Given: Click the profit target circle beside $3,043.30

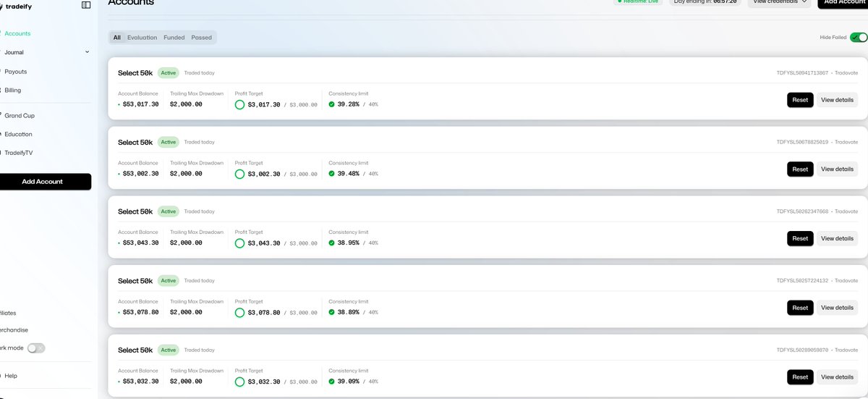Looking at the screenshot, I should point(240,243).
